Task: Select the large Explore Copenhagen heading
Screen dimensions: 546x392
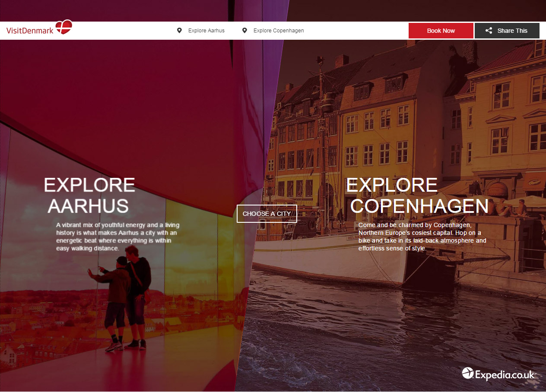Action: point(417,196)
